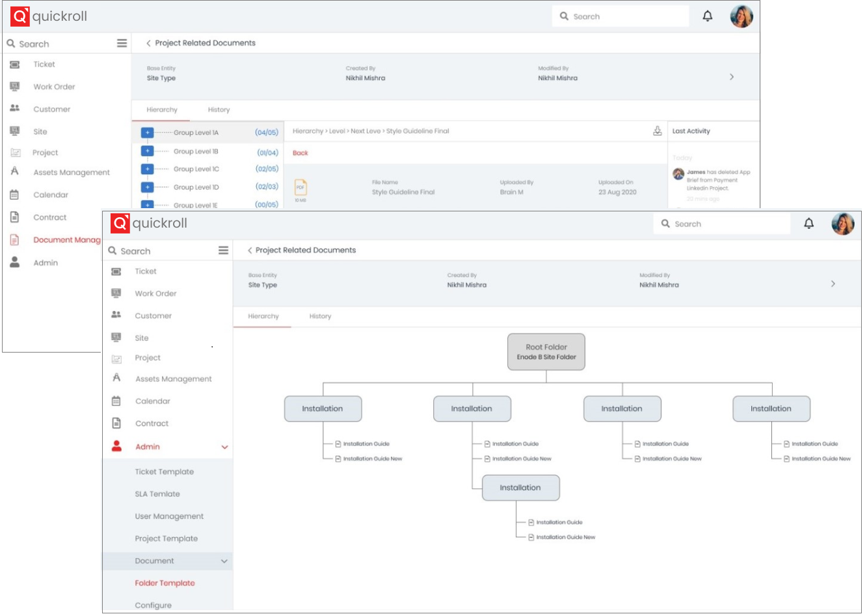
Task: Click the Admin icon in the back window sidebar
Action: (15, 261)
